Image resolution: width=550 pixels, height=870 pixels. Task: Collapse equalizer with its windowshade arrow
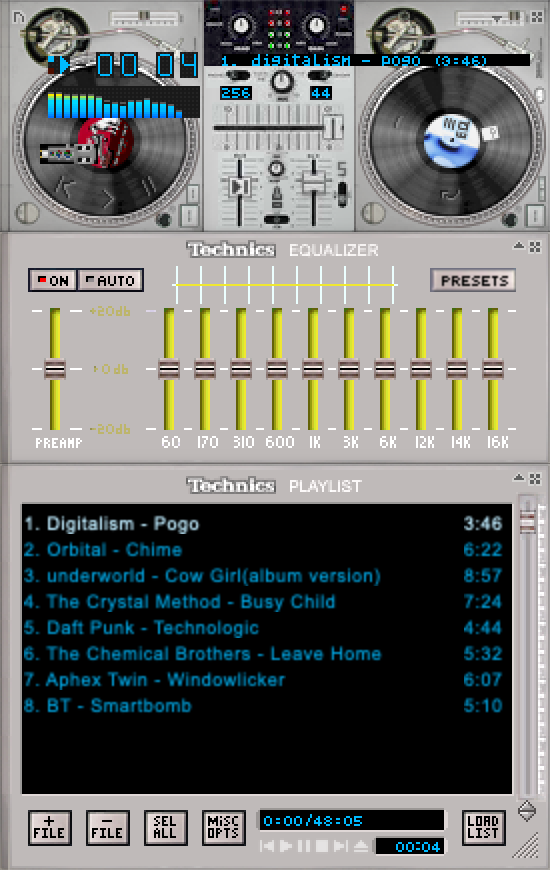(x=519, y=246)
